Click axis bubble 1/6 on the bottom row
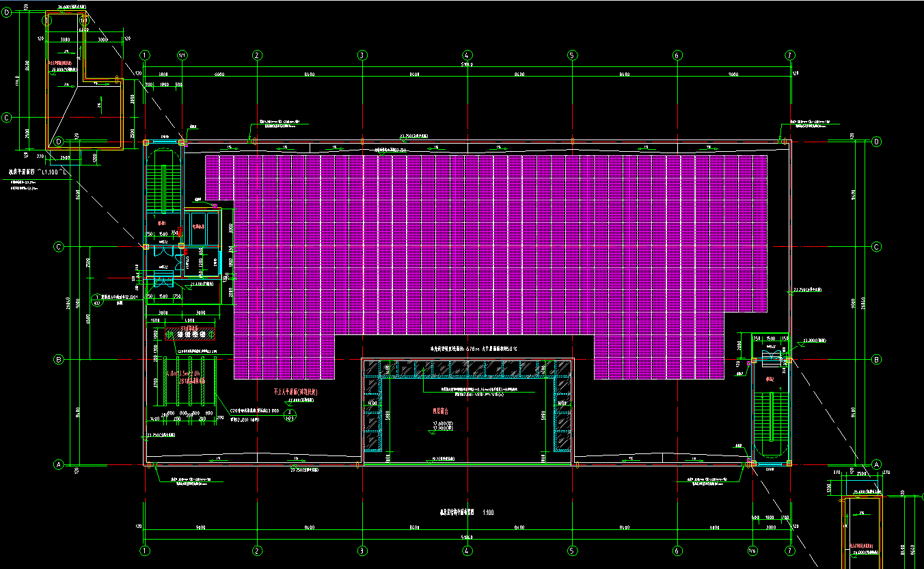The height and width of the screenshot is (569, 924). (752, 550)
